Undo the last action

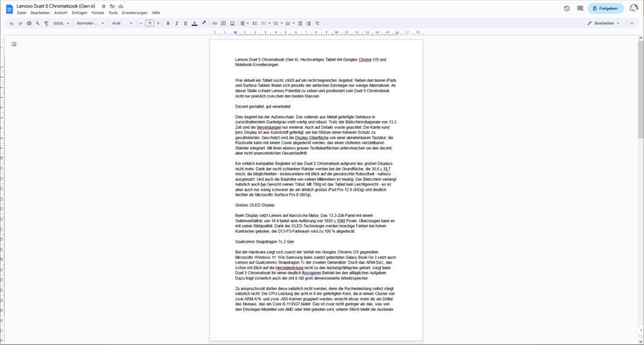(11, 23)
